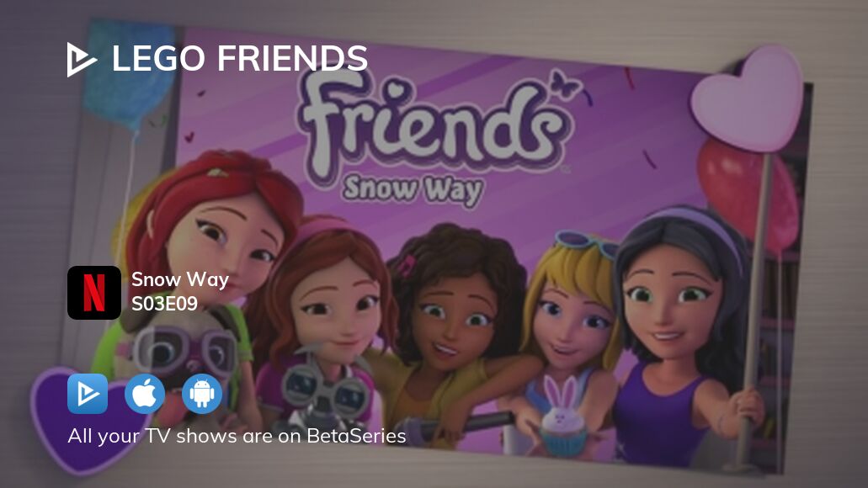
Task: Click 'All your TV shows are on BetaSeries'
Action: (x=237, y=436)
